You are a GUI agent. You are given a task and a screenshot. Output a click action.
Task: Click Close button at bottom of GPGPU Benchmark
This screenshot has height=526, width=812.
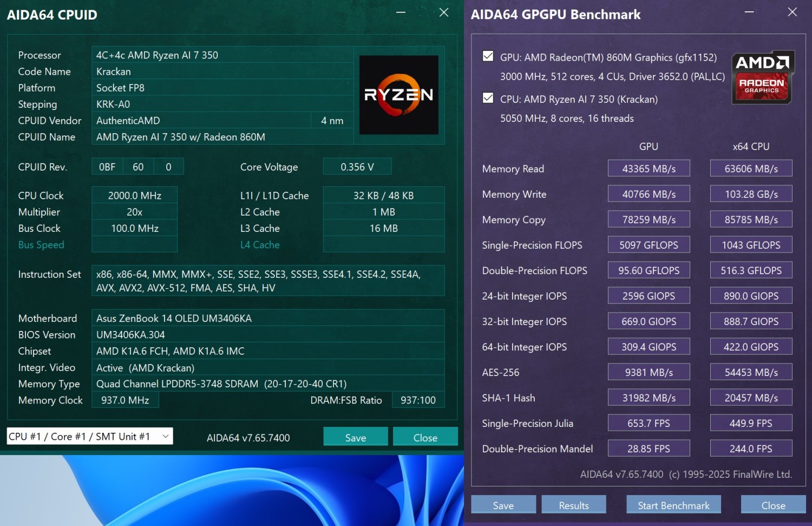(x=773, y=505)
